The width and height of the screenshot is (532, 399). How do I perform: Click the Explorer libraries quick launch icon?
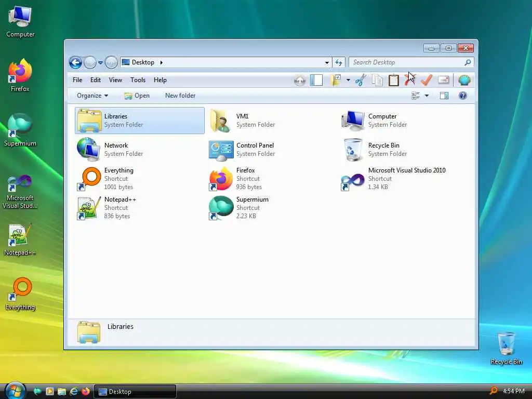point(62,392)
